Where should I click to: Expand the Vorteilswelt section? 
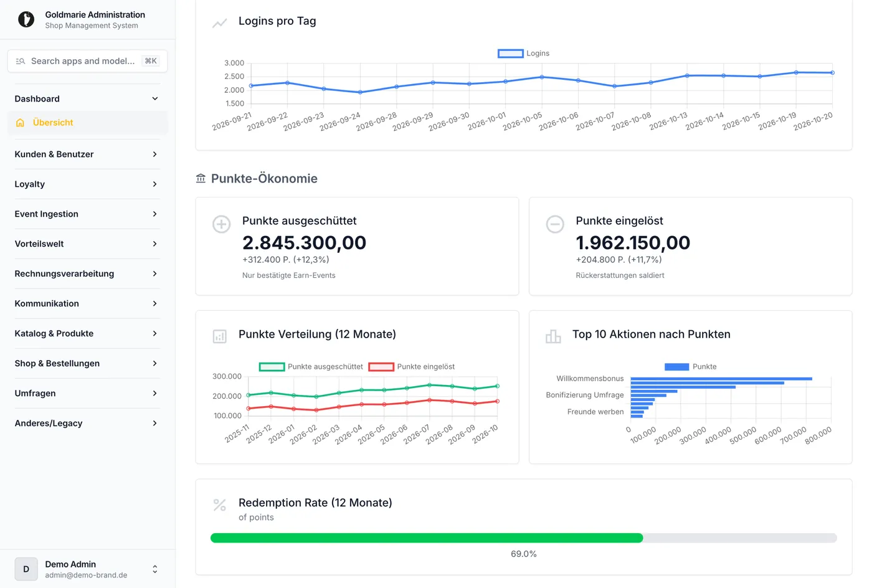coord(87,244)
